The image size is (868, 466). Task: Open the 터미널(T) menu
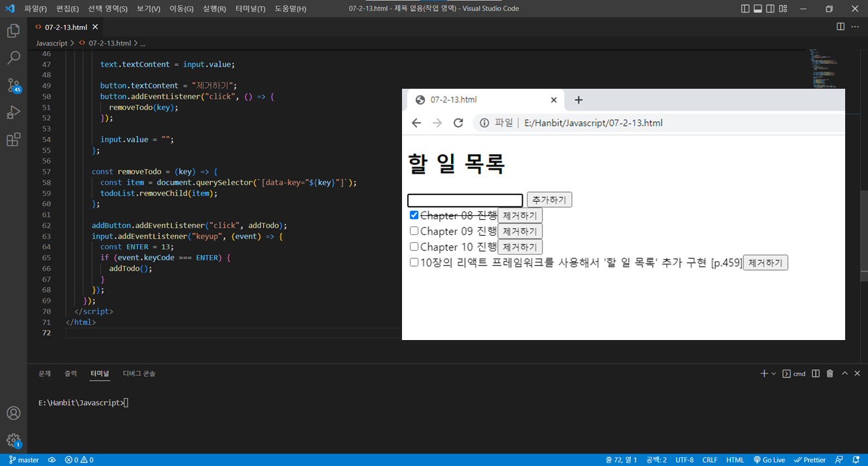(251, 8)
